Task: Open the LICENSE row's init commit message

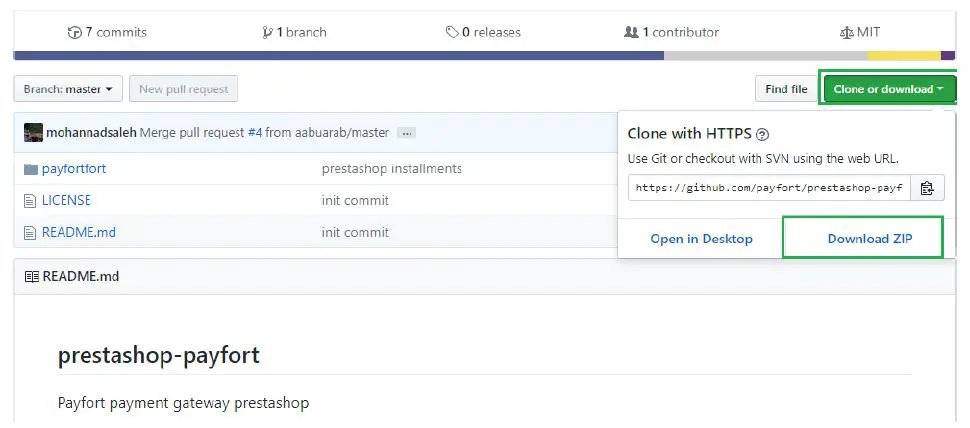Action: click(x=355, y=200)
